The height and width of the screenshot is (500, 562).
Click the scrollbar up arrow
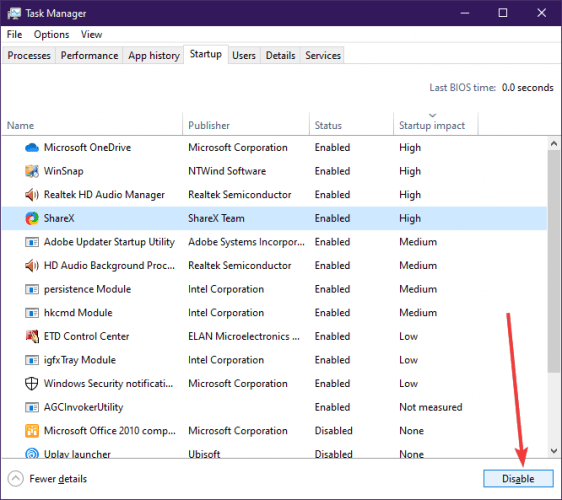tap(554, 144)
